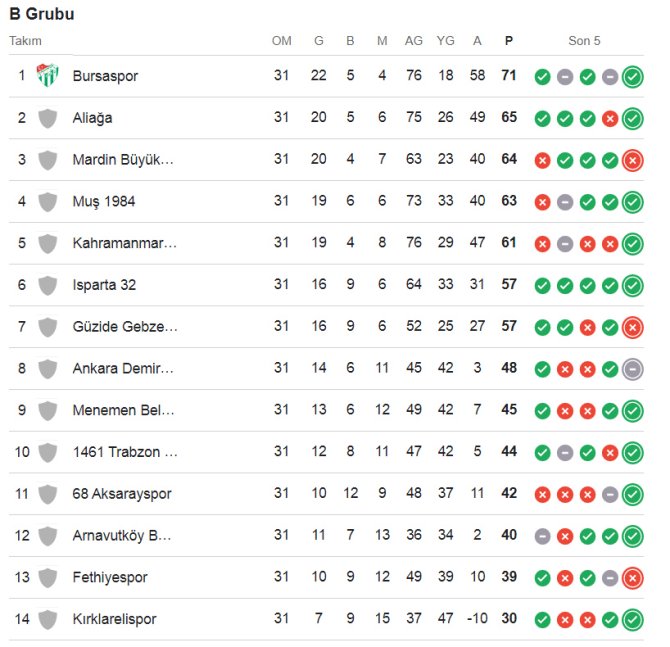Open the Muş 1984 team page
This screenshot has width=670, height=647.
pyautogui.click(x=104, y=202)
